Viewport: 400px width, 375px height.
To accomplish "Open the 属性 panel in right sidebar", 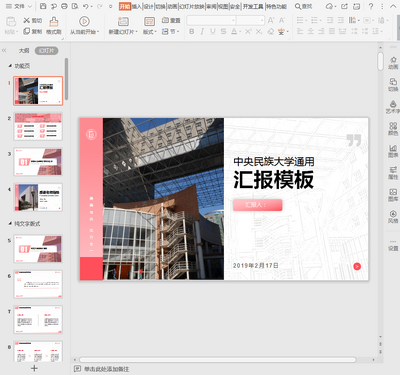I will click(x=393, y=173).
